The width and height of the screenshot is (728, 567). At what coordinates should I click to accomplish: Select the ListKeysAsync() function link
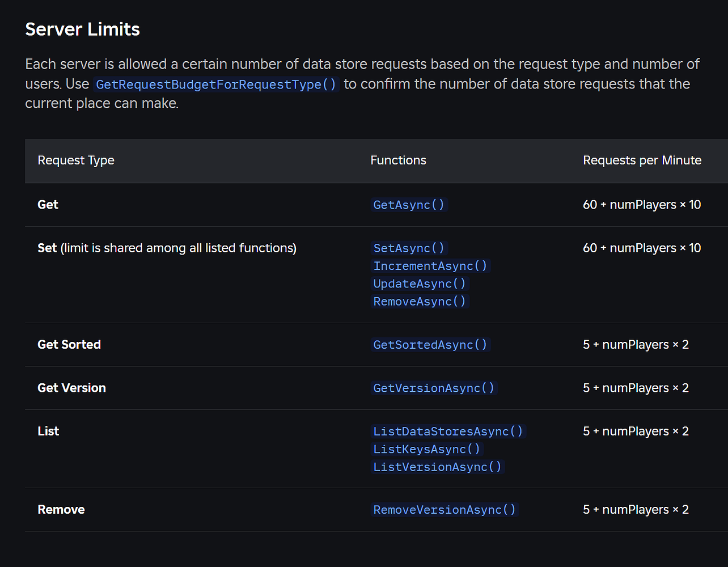426,449
